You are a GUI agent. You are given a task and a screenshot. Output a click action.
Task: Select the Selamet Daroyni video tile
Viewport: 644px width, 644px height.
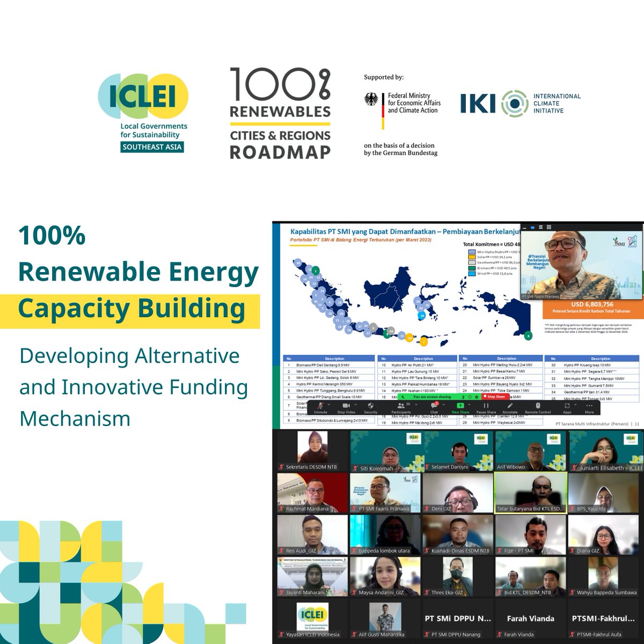458,451
